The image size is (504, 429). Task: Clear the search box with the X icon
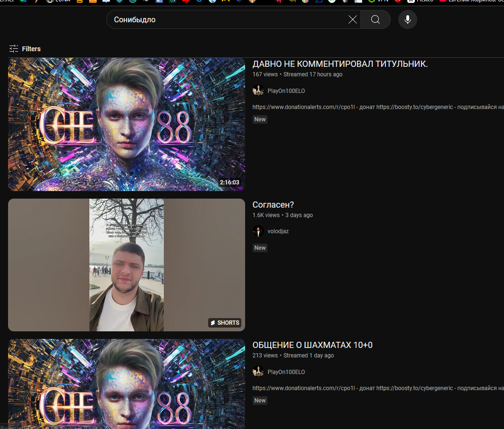coord(353,19)
